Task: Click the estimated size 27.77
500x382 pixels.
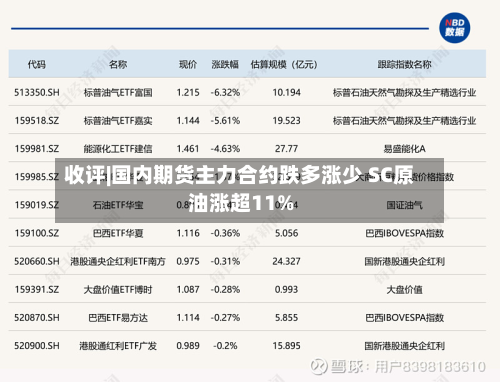Action: point(287,149)
